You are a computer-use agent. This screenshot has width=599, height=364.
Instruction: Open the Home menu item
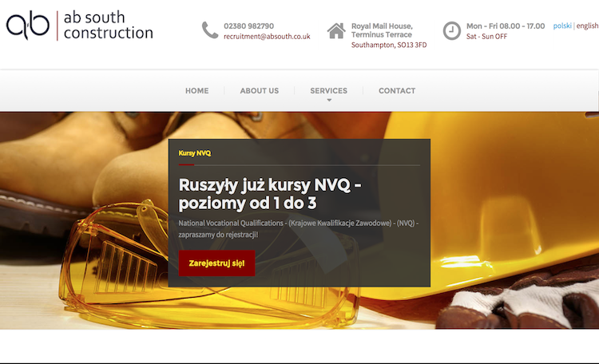point(196,91)
